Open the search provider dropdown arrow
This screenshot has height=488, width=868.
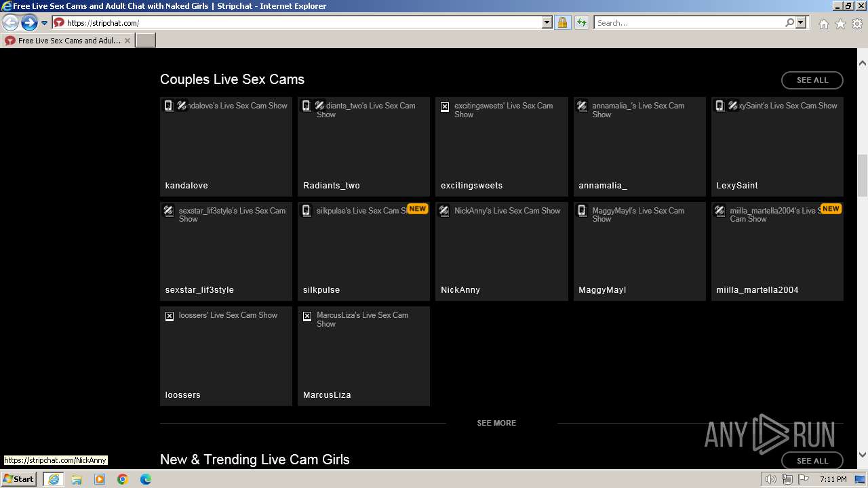coord(801,23)
